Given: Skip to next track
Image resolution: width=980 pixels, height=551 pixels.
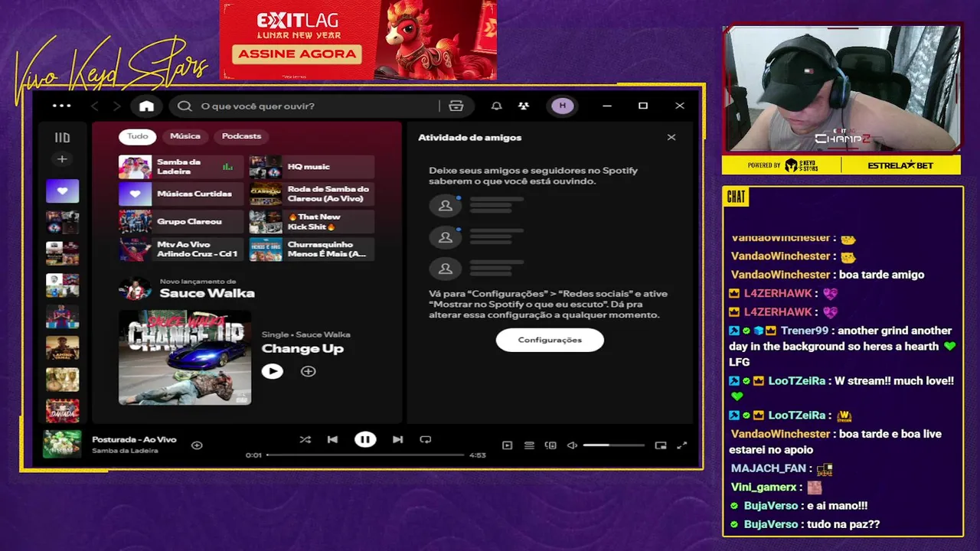Looking at the screenshot, I should pyautogui.click(x=398, y=439).
